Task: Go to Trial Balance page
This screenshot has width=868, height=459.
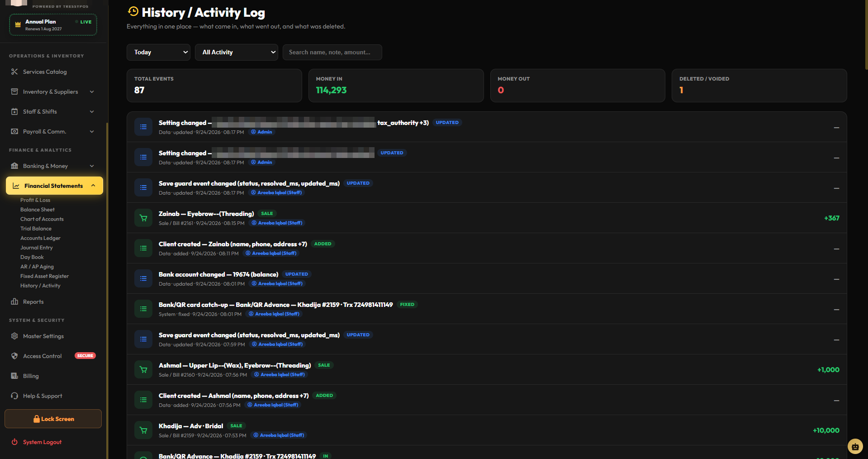Action: click(x=36, y=229)
